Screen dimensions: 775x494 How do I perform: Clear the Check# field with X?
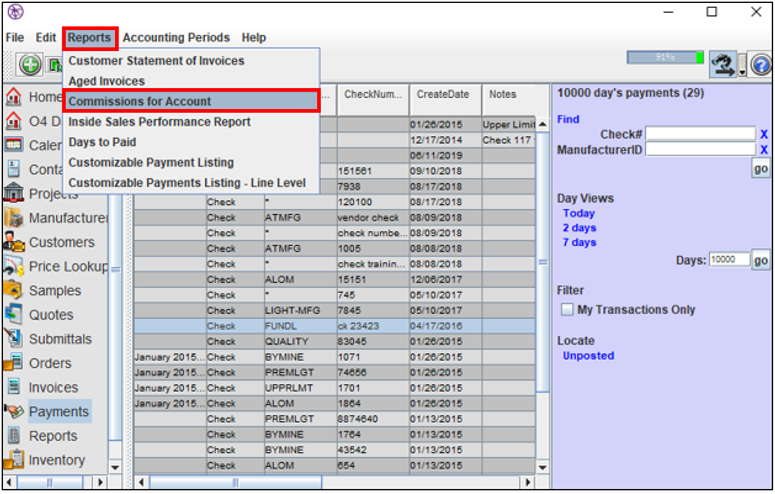764,135
